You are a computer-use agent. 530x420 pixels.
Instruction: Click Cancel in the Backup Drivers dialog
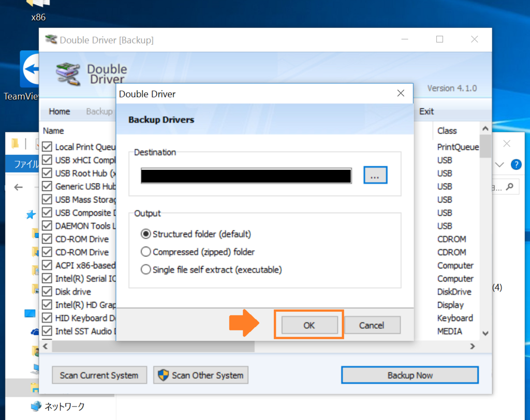[372, 325]
